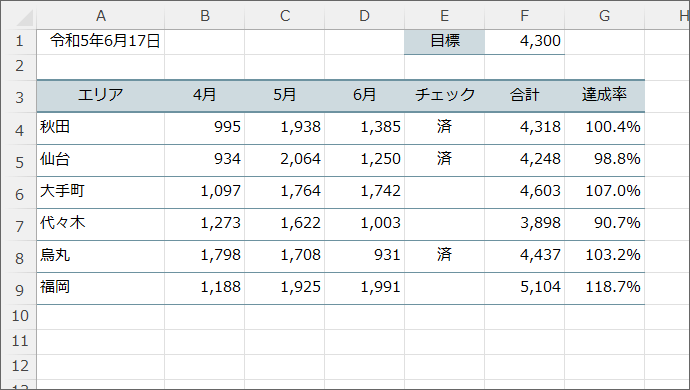
Task: Click 大手町's June value 1,742
Action: (364, 192)
